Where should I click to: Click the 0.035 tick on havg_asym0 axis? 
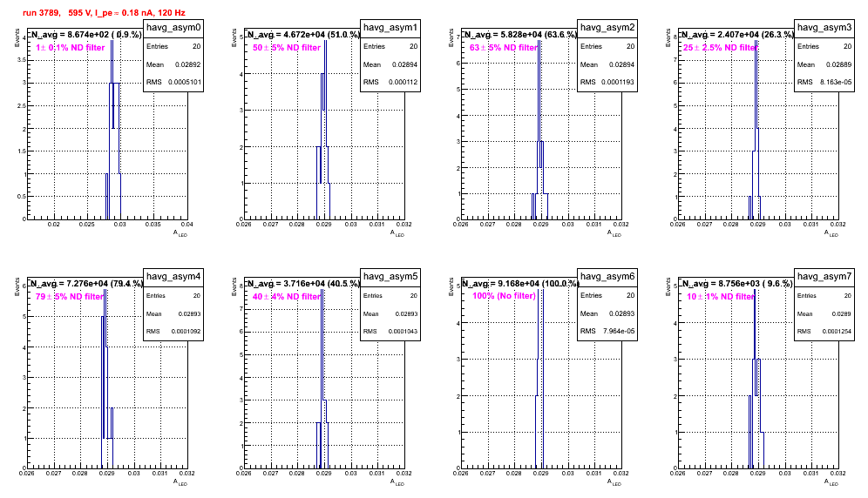click(153, 224)
